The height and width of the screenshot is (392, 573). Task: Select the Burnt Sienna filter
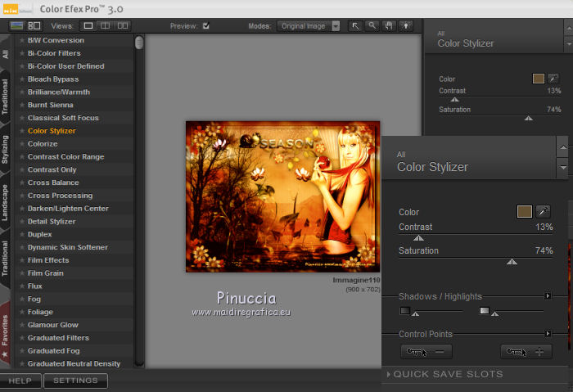pyautogui.click(x=51, y=105)
